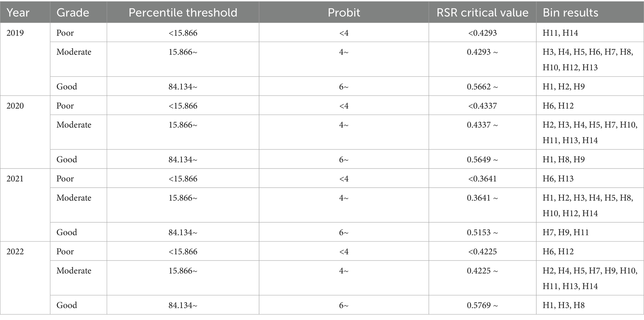
Task: Select bin result H6, H13
Action: click(x=558, y=179)
